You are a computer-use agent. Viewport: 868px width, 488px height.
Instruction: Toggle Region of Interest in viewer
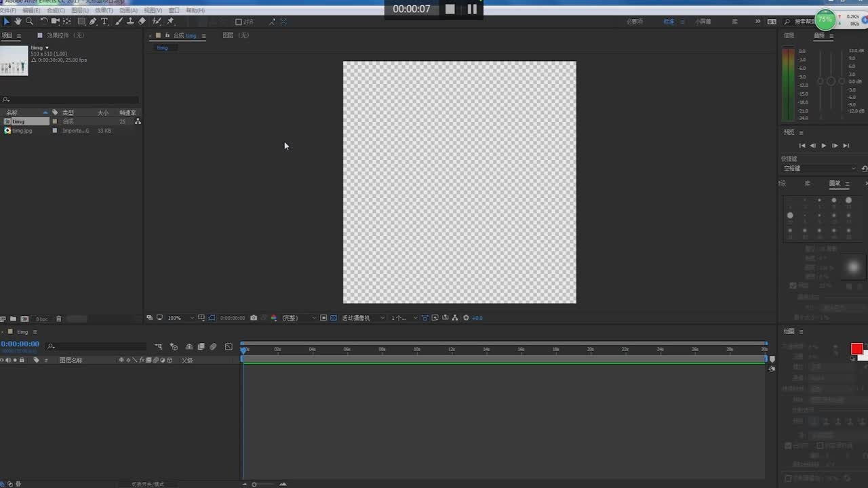pos(323,318)
